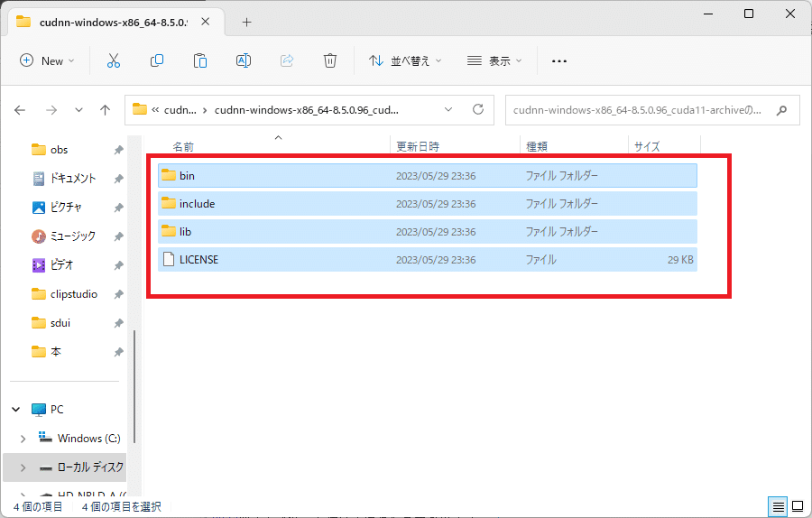Open the 並べ替え sort dropdown
812x518 pixels.
pos(405,60)
